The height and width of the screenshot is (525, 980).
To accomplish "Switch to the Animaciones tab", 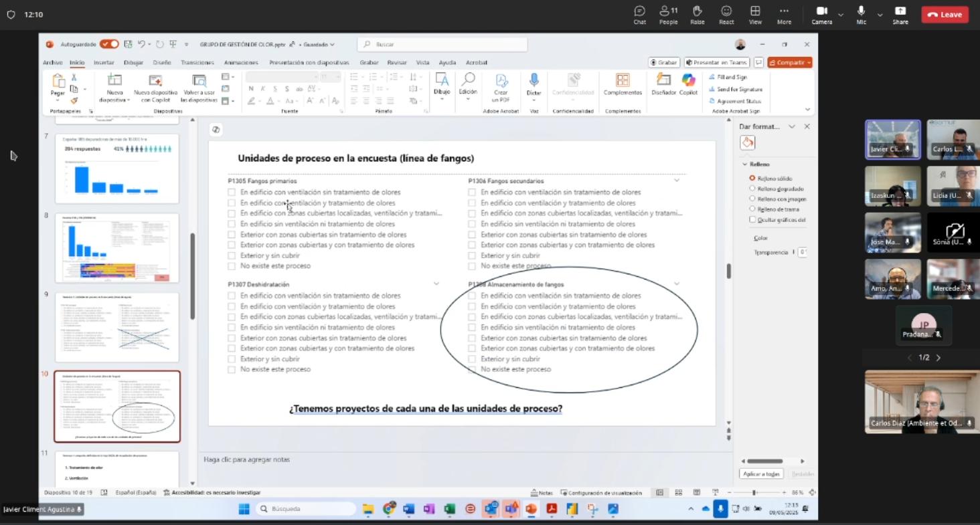I will (242, 62).
